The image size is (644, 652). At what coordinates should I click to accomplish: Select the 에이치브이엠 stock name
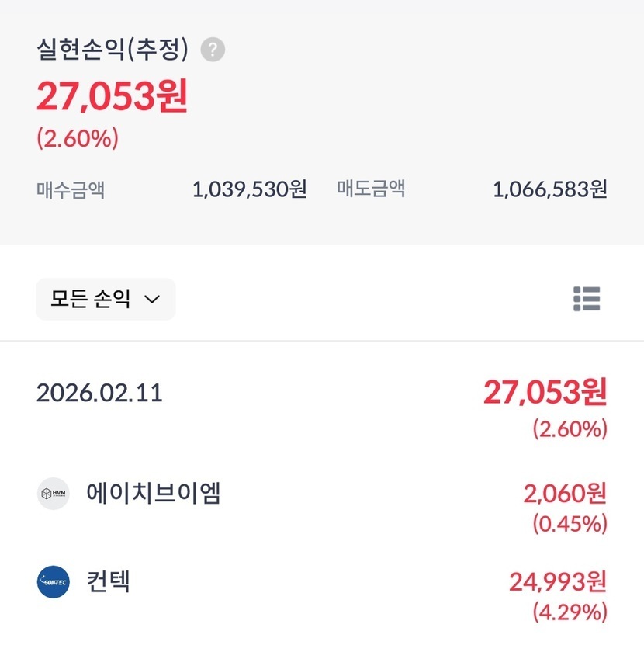154,494
